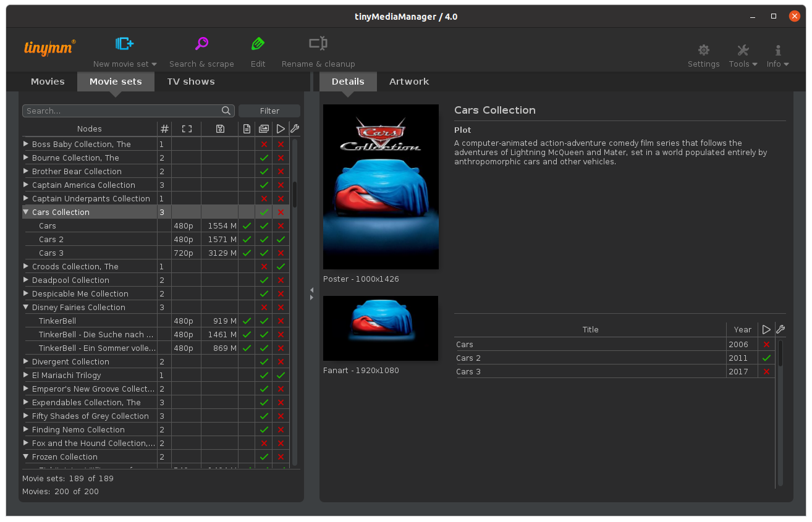The width and height of the screenshot is (812, 522).
Task: Open the Artwork tab
Action: point(408,82)
